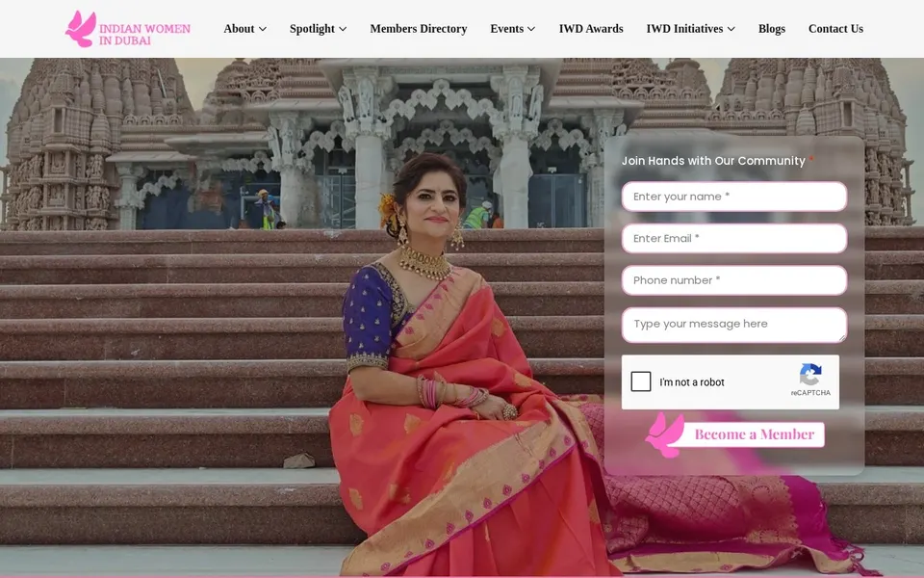Click the Join Hands with Our Community heading
This screenshot has height=578, width=924.
pos(713,161)
